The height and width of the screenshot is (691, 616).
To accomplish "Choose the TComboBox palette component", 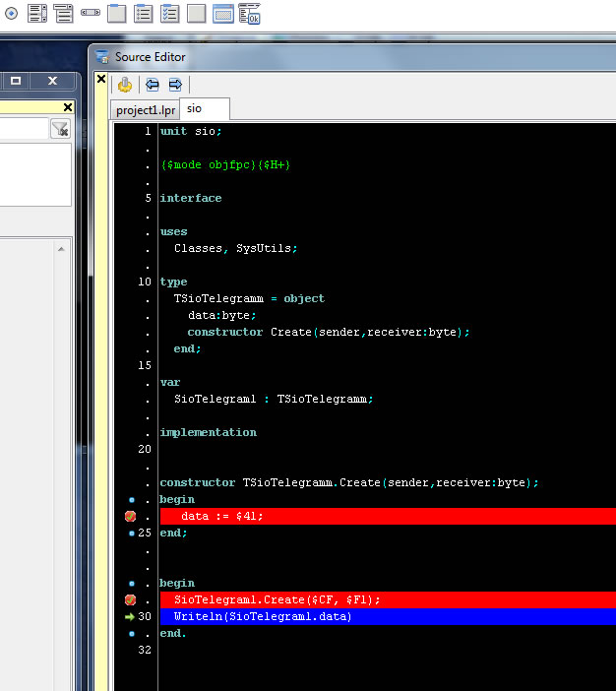I will 64,13.
